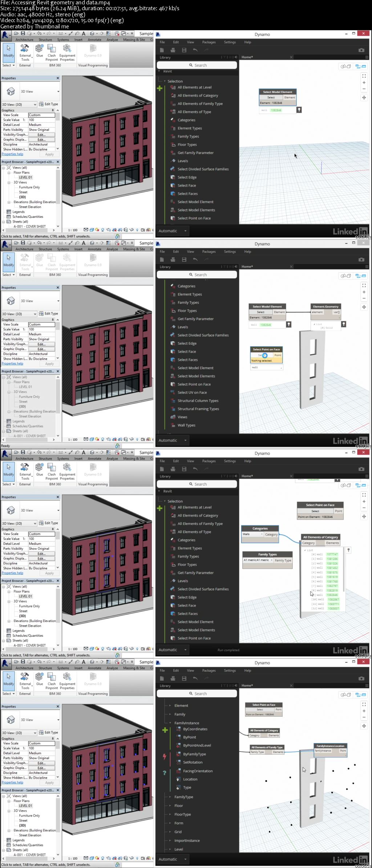Click the FamilyInstance.Location node title
372x868 pixels.
pos(330,746)
